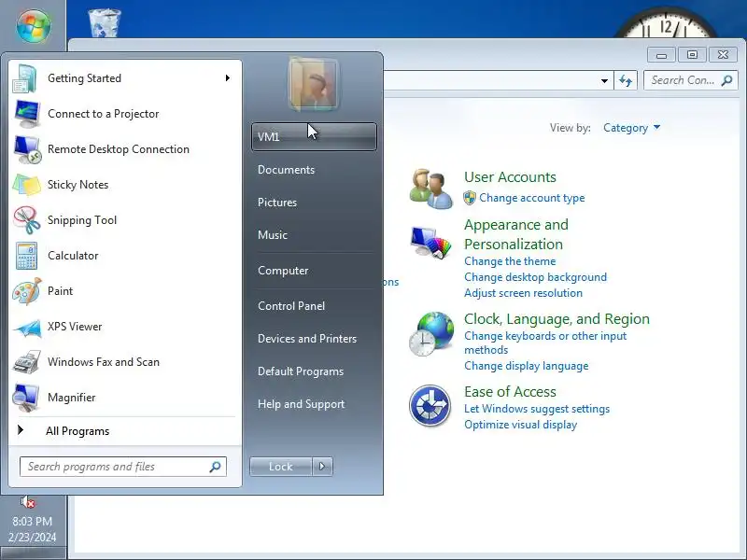Open the address bar history dropdown arrow
The image size is (747, 560).
tap(604, 81)
